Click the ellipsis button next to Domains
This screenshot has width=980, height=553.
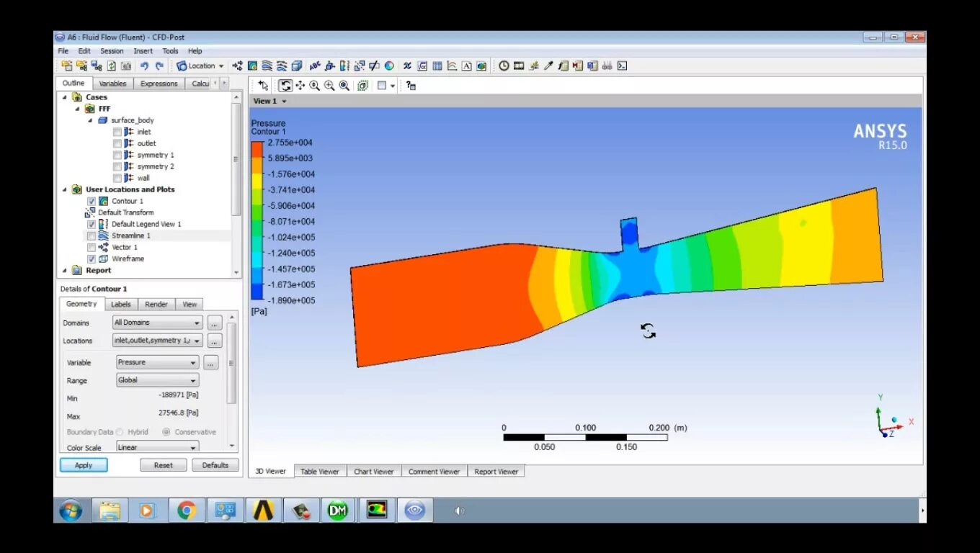(x=215, y=323)
